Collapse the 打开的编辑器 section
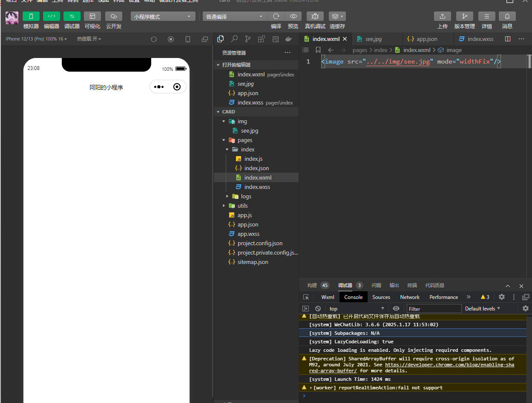This screenshot has height=403, width=532. click(x=256, y=65)
